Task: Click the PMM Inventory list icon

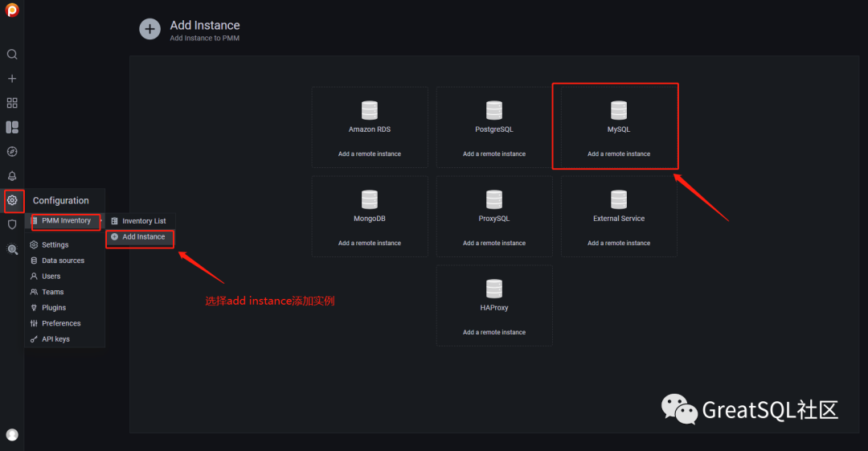Action: click(x=35, y=220)
